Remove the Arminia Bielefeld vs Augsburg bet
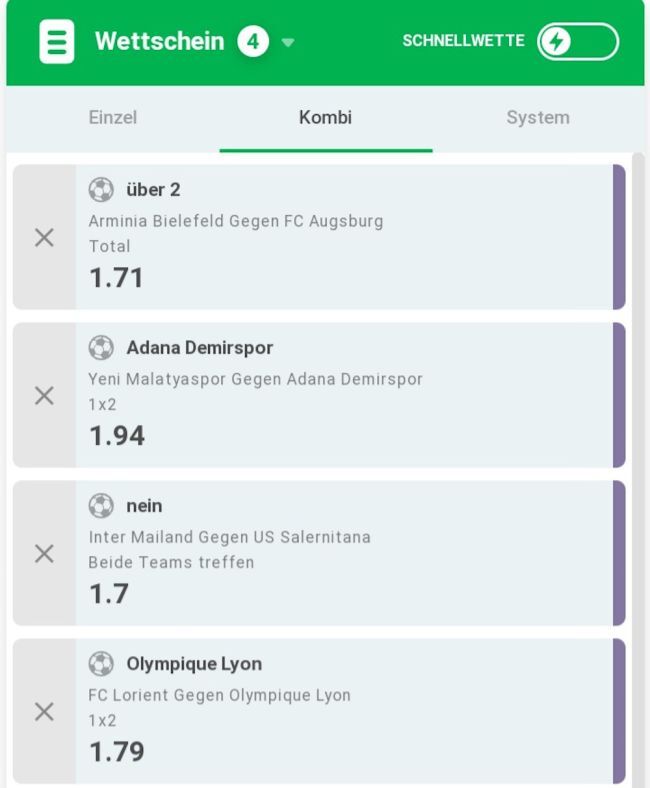The height and width of the screenshot is (788, 650). pyautogui.click(x=44, y=238)
